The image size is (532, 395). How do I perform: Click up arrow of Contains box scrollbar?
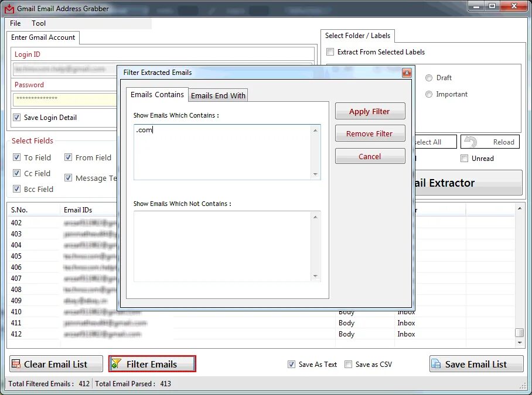coord(316,130)
